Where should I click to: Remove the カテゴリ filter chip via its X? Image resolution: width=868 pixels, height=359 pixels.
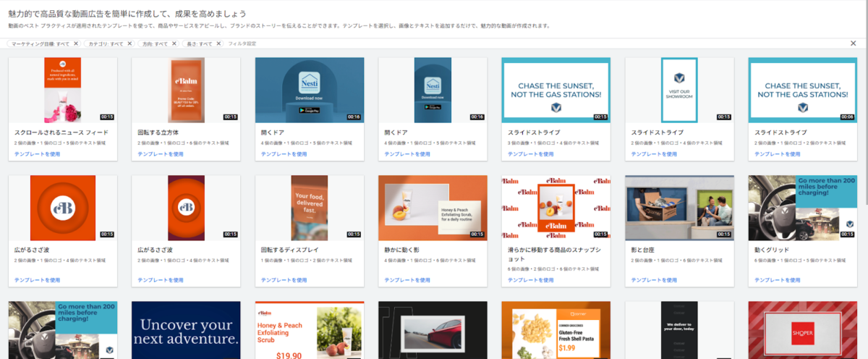point(129,43)
